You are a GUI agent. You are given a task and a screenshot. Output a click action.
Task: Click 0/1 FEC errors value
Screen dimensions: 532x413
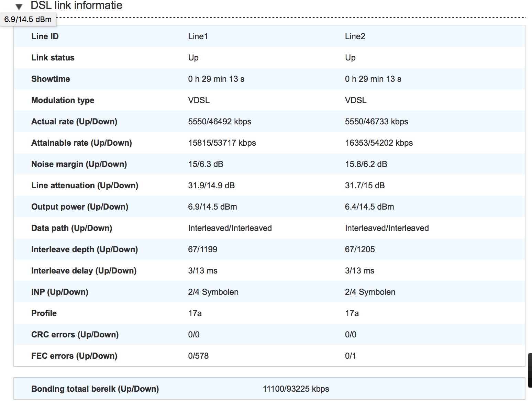coord(351,356)
